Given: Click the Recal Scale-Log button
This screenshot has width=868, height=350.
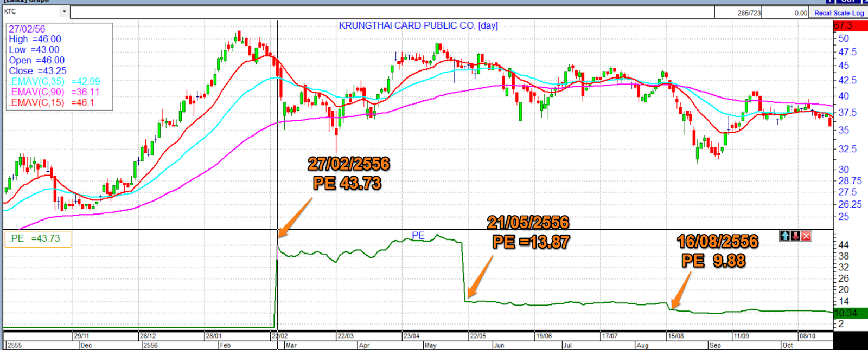Looking at the screenshot, I should coord(839,13).
